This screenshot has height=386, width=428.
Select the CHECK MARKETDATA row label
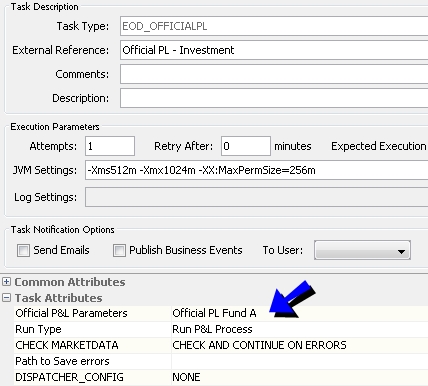click(x=67, y=345)
